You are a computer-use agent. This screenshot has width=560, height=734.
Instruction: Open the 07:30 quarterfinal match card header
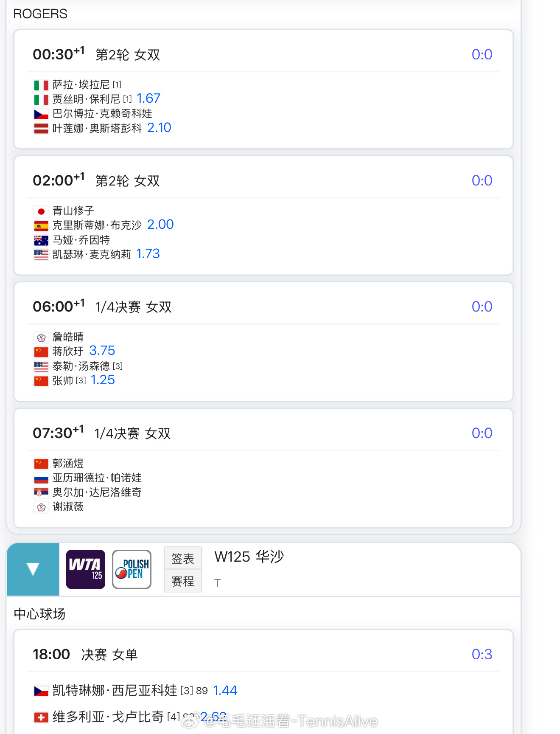click(263, 433)
